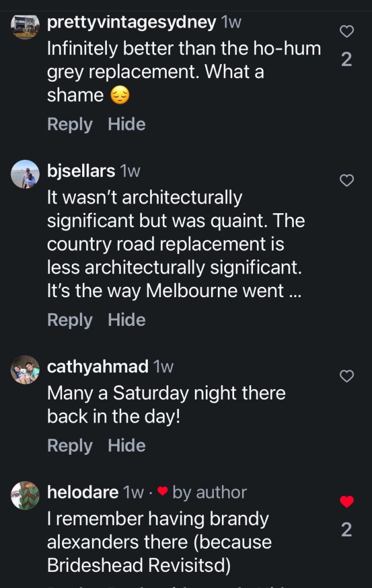Hide cathyahmad's comment
The width and height of the screenshot is (372, 588).
(126, 445)
